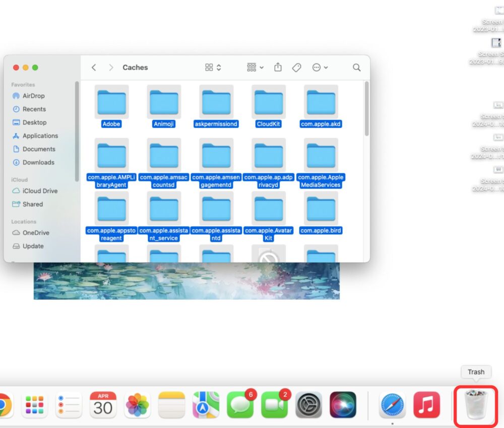The width and height of the screenshot is (504, 428).
Task: Open Search in the Finder window
Action: click(x=356, y=67)
